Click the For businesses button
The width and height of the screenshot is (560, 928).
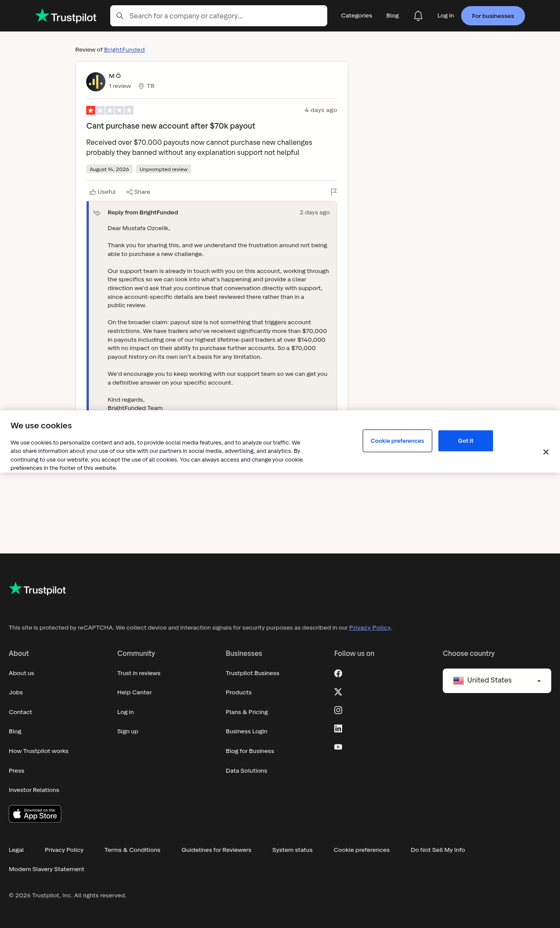tap(493, 16)
